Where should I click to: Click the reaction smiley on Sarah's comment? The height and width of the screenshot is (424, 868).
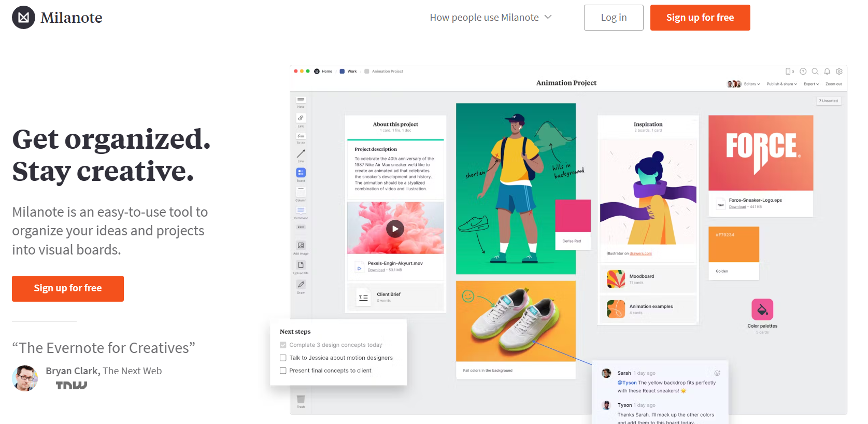click(717, 373)
